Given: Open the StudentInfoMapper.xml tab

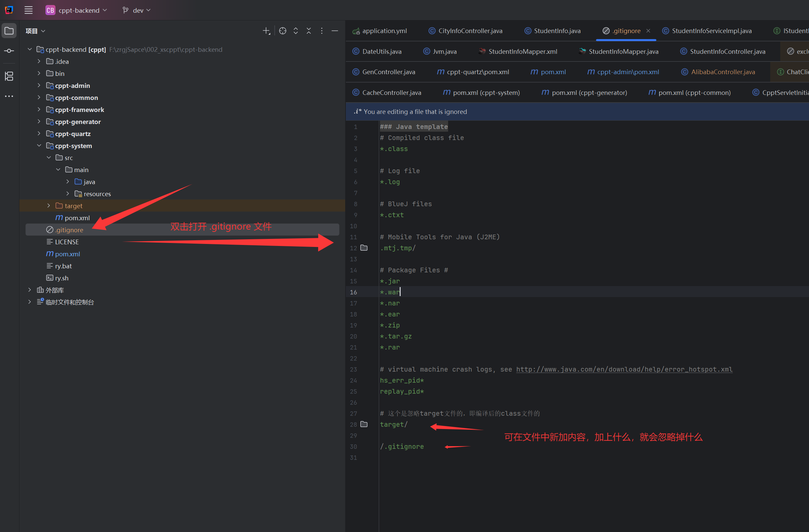Looking at the screenshot, I should (x=522, y=51).
